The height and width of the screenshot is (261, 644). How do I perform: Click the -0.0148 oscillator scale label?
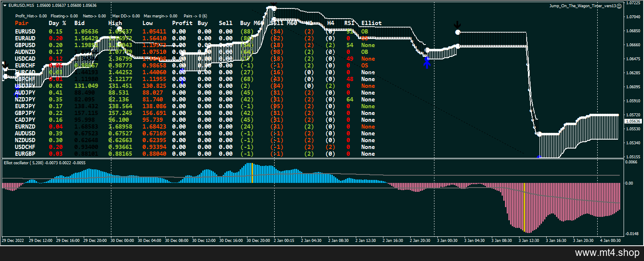[x=633, y=233]
